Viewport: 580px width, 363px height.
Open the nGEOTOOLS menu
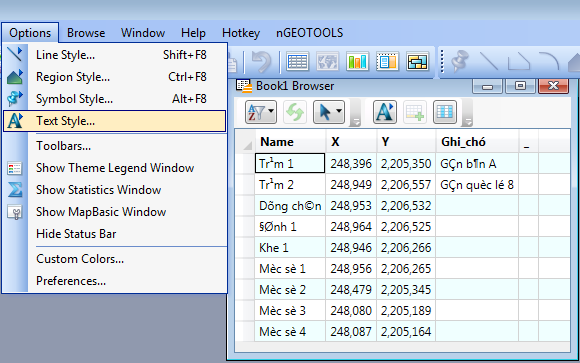[x=310, y=33]
